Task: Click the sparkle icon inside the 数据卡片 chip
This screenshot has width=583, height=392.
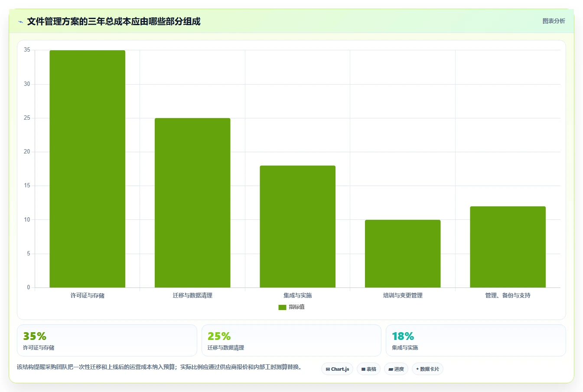Action: (417, 369)
